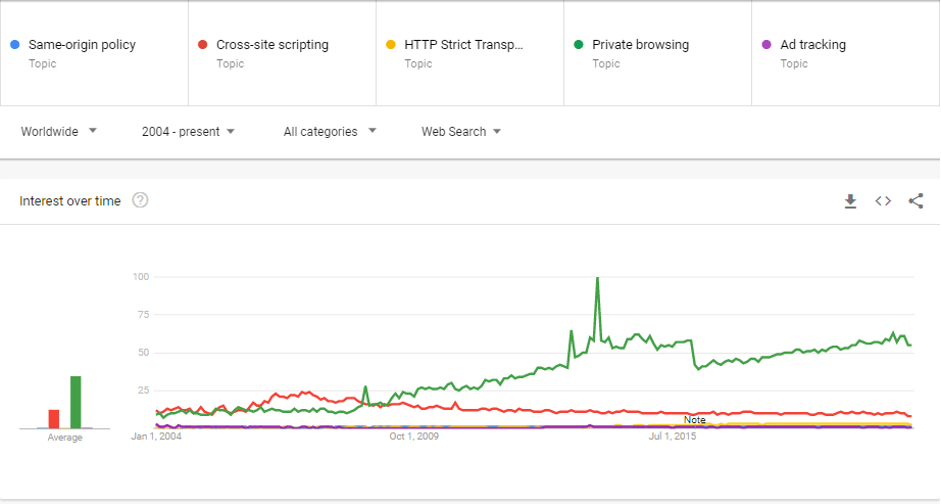Open the embed code icon
Image resolution: width=941 pixels, height=504 pixels.
[883, 201]
